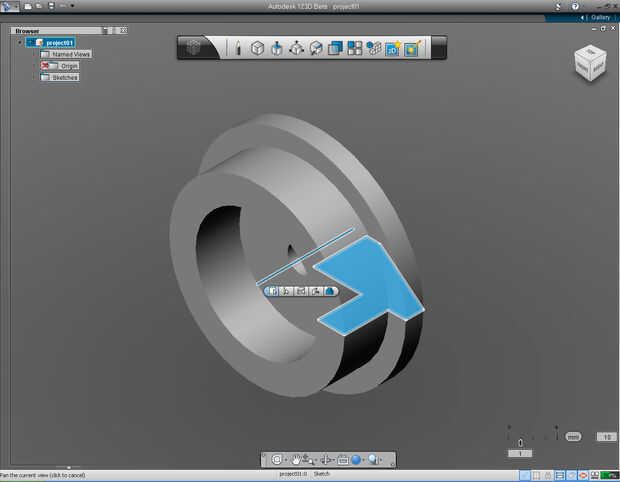Click the icon left of Help

click(x=558, y=6)
